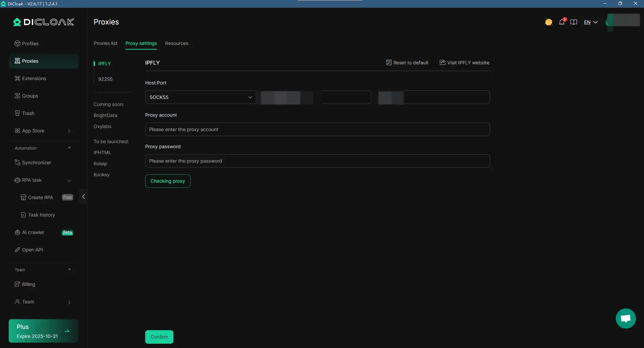Open the notifications bell icon
The width and height of the screenshot is (644, 348).
[562, 22]
